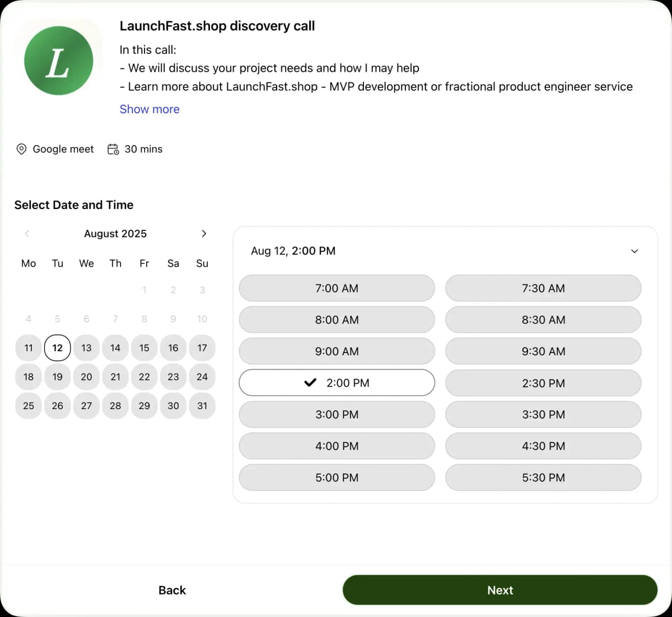The height and width of the screenshot is (617, 672).
Task: Collapse the time slot list via chevron
Action: click(x=634, y=251)
